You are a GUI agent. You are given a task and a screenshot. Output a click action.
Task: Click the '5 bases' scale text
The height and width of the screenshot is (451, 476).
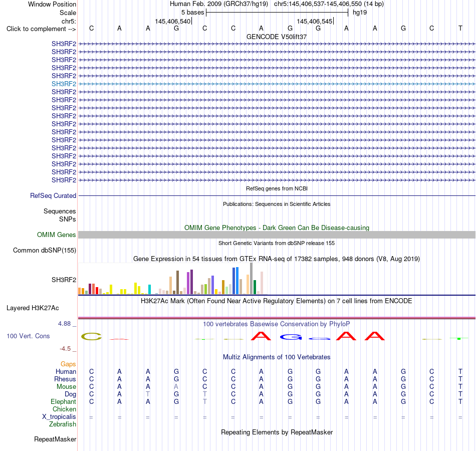(x=193, y=13)
